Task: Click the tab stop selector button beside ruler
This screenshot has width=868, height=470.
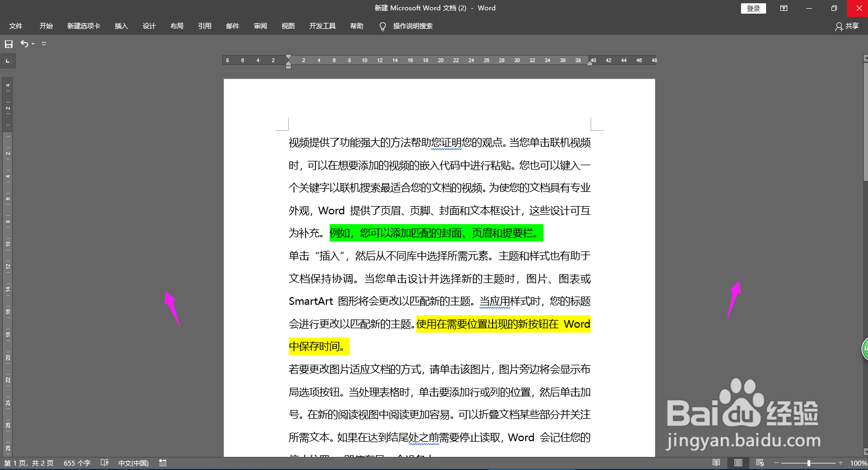Action: pos(8,61)
